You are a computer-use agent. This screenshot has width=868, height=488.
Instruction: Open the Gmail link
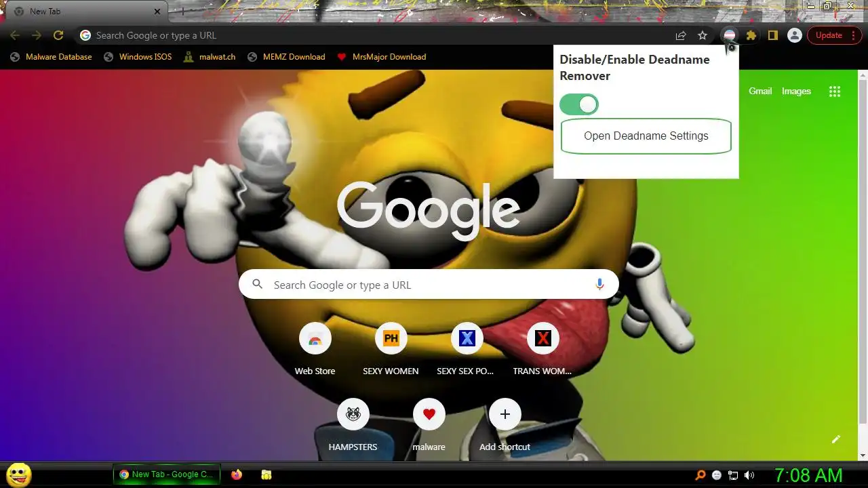click(760, 91)
